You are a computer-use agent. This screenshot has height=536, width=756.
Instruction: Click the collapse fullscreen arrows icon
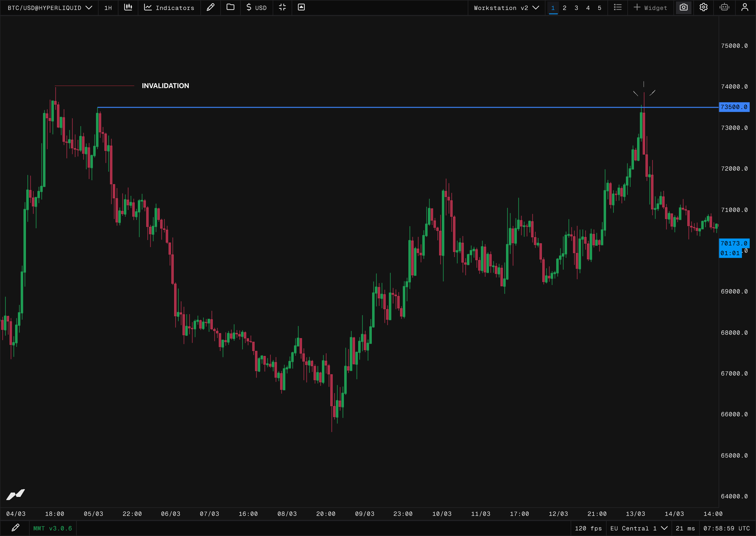[282, 7]
